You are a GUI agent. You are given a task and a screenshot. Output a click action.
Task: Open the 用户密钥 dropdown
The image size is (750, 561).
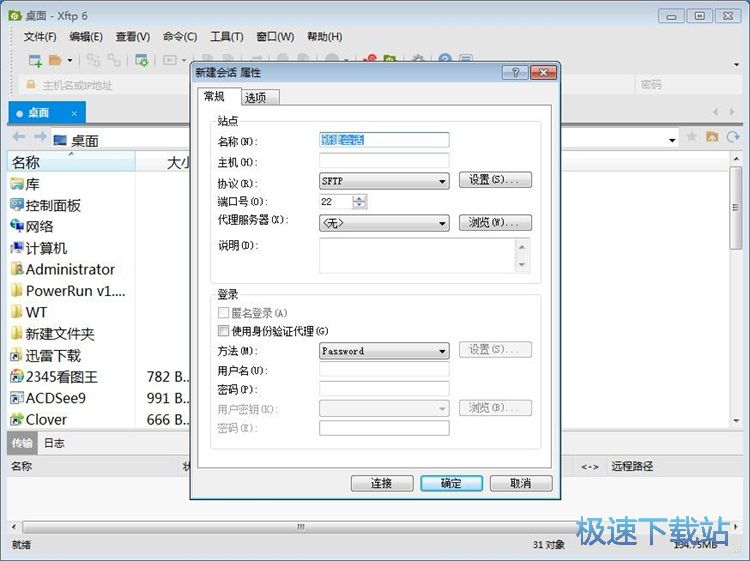coord(384,408)
